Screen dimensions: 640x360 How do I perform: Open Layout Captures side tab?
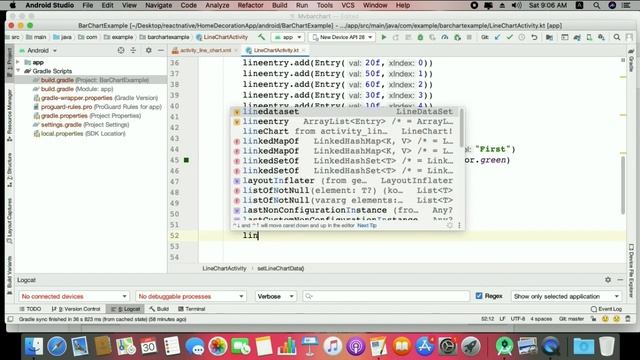point(10,221)
